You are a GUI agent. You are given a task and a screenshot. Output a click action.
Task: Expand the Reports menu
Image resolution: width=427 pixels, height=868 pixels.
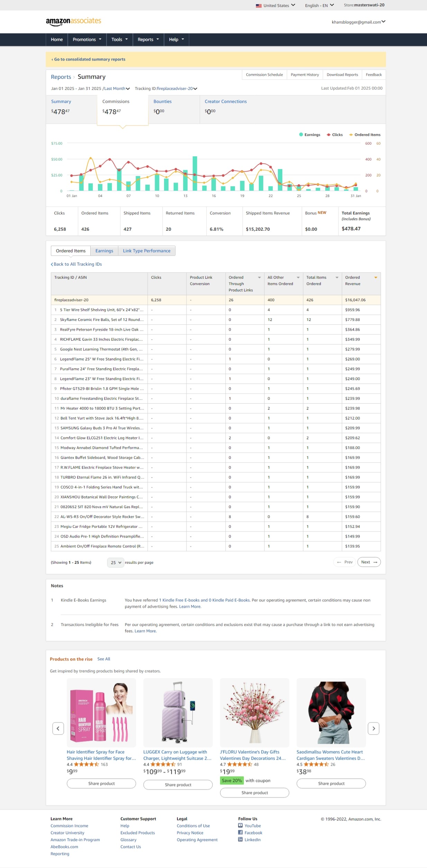148,39
